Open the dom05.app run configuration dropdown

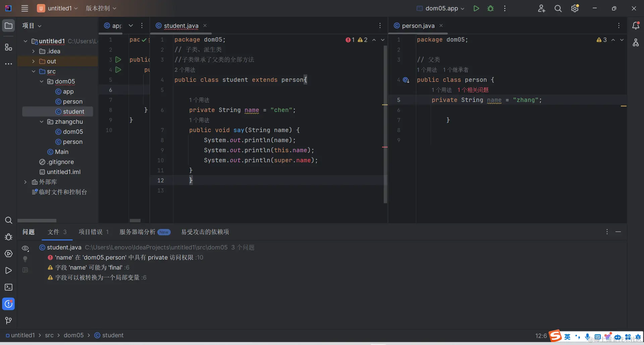[x=440, y=8]
